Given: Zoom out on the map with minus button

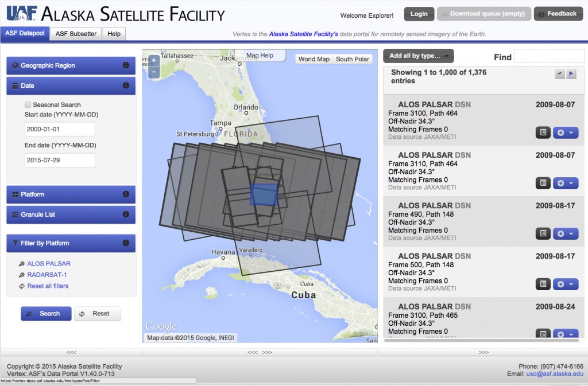Looking at the screenshot, I should (x=153, y=72).
